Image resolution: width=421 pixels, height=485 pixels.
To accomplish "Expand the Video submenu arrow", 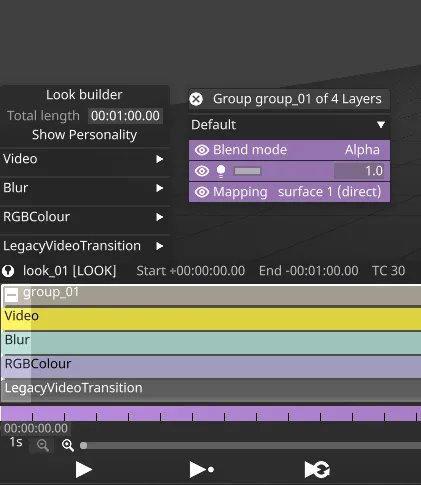I will [160, 159].
